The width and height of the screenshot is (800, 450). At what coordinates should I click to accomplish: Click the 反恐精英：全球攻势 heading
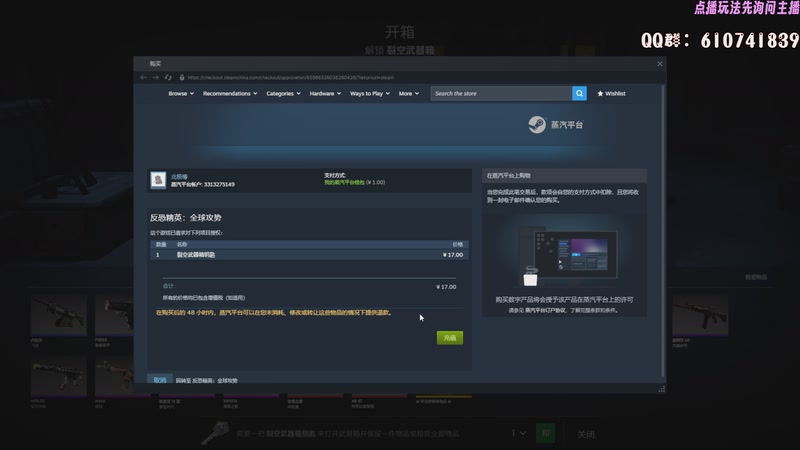coord(186,217)
